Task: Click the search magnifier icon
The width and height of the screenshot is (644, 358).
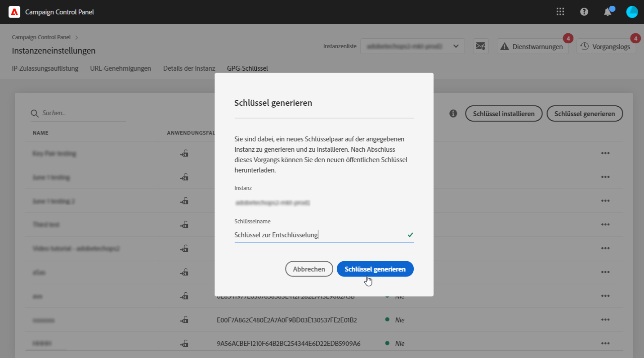Action: click(x=34, y=113)
